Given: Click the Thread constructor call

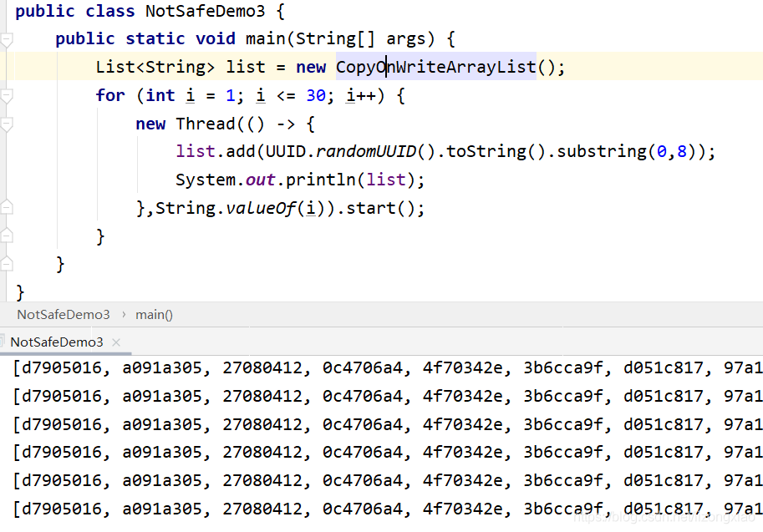Looking at the screenshot, I should point(206,124).
